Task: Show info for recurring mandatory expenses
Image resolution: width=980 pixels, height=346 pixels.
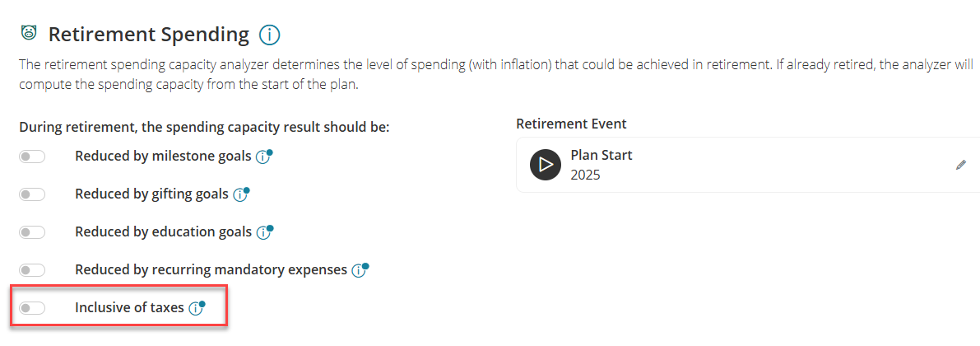Action: click(359, 270)
